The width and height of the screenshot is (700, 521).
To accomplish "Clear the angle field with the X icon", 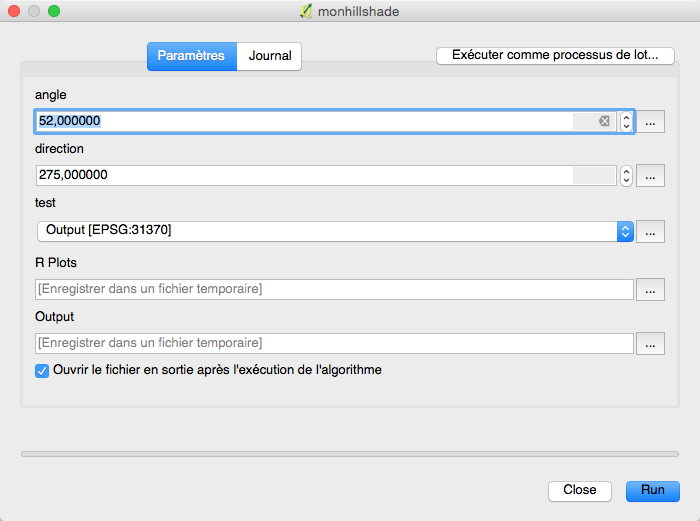I will (604, 121).
